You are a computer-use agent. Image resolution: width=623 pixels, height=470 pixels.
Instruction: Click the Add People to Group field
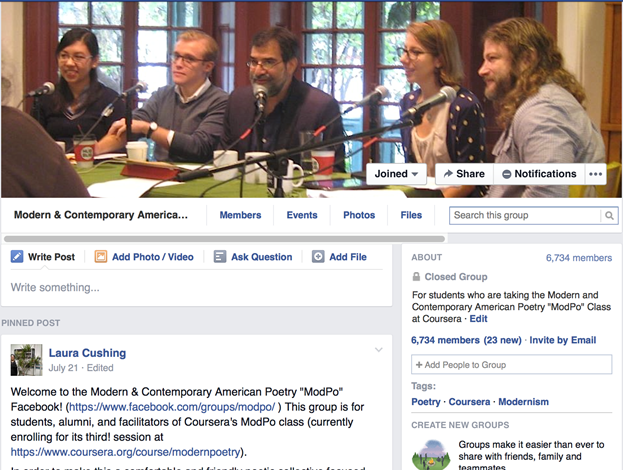tap(511, 364)
